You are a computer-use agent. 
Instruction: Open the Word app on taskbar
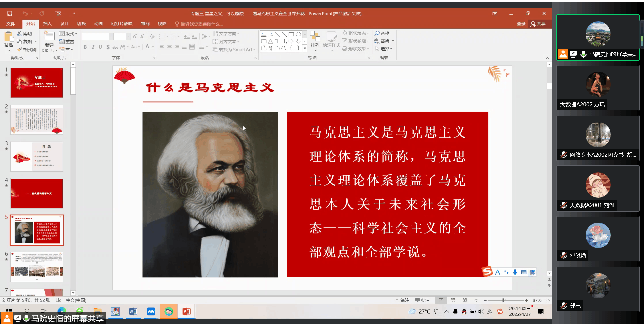coord(133,312)
